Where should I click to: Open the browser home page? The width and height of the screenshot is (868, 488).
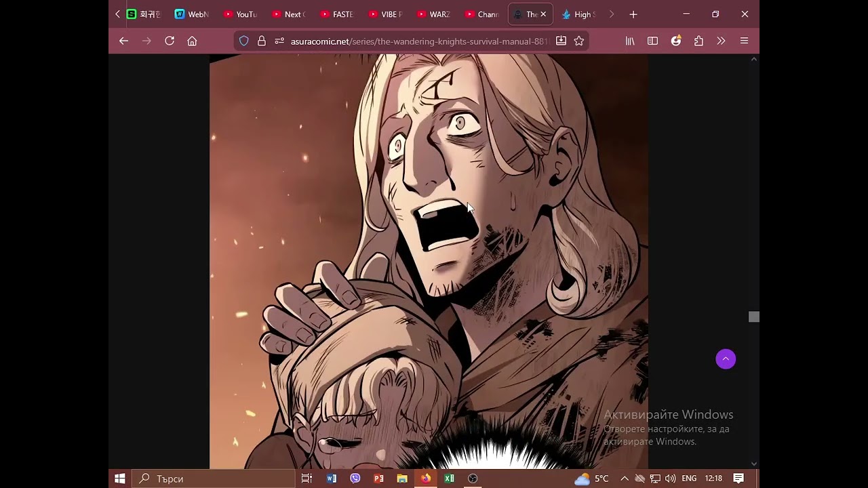(192, 41)
